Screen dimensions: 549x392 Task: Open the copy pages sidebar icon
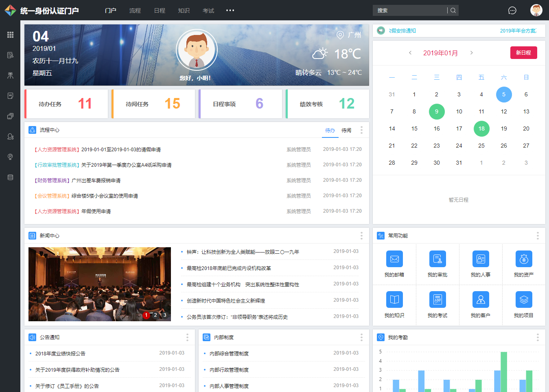click(10, 116)
